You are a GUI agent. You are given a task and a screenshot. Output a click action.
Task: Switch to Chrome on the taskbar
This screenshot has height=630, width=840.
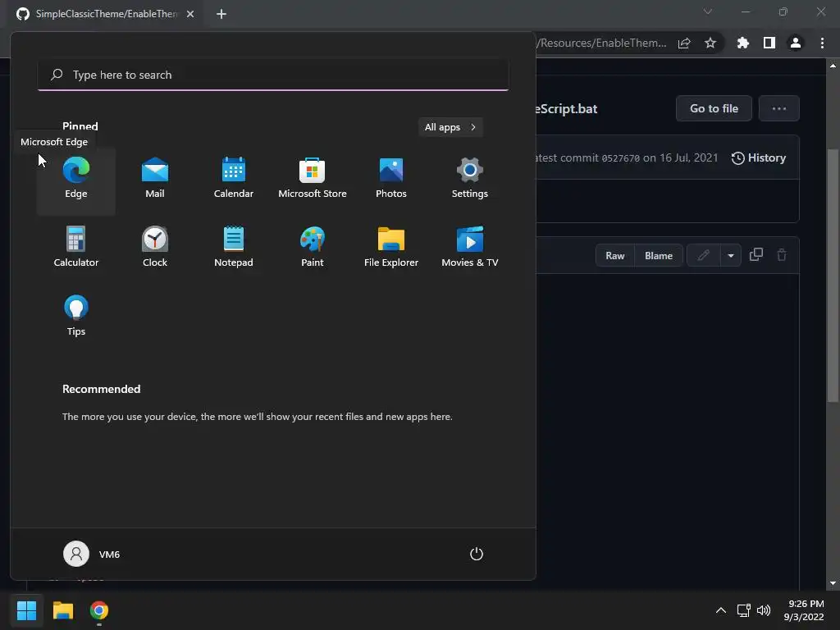[x=99, y=610]
